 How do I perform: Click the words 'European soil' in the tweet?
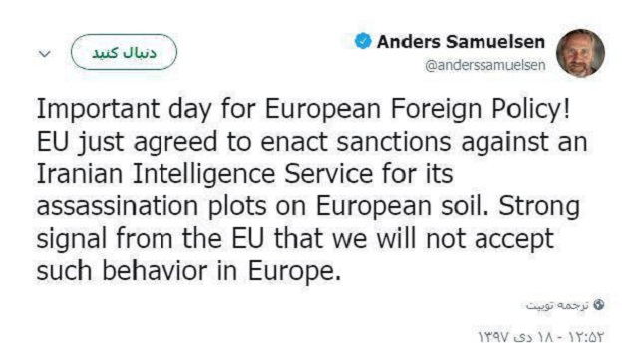point(398,206)
